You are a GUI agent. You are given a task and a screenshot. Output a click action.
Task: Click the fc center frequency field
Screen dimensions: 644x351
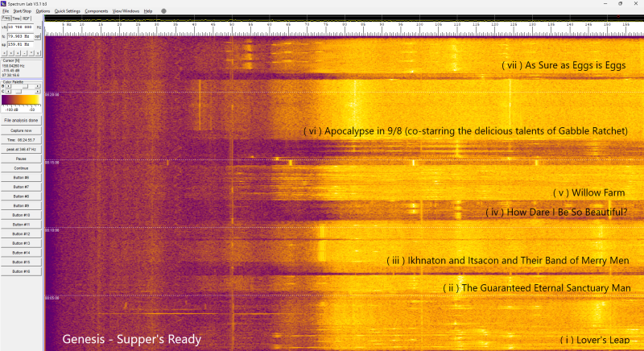21,36
